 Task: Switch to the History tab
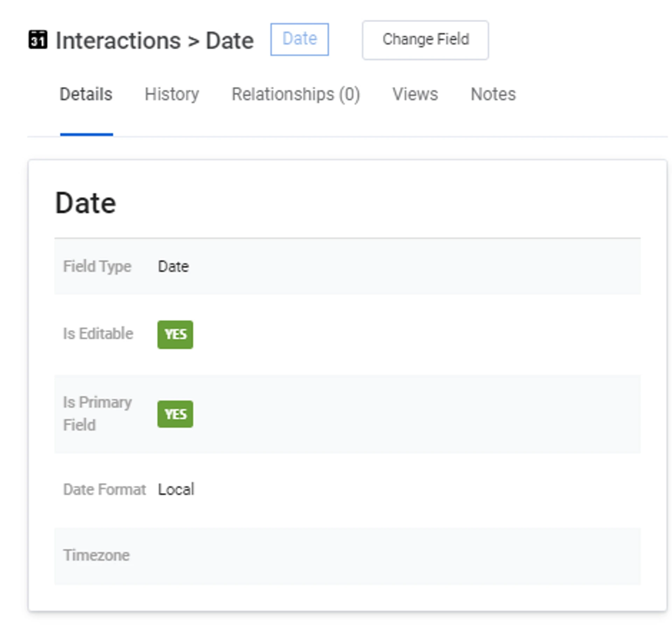(172, 94)
